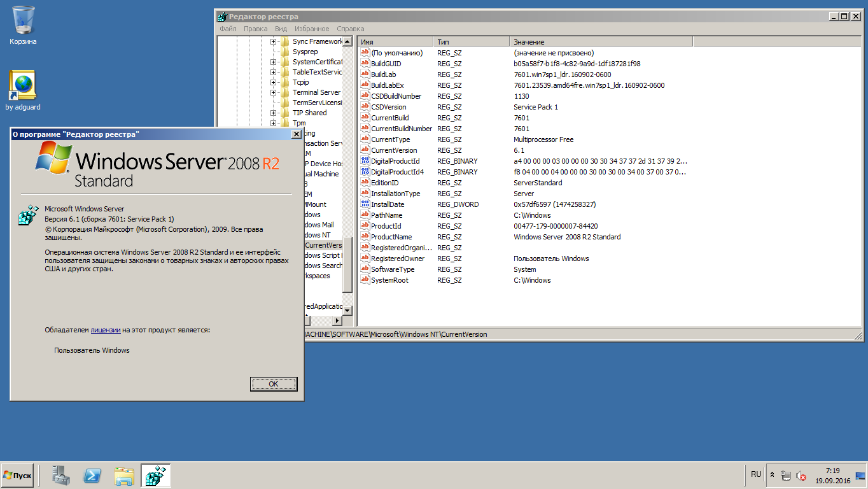
Task: Click the Show desktop tray icon
Action: coord(860,475)
